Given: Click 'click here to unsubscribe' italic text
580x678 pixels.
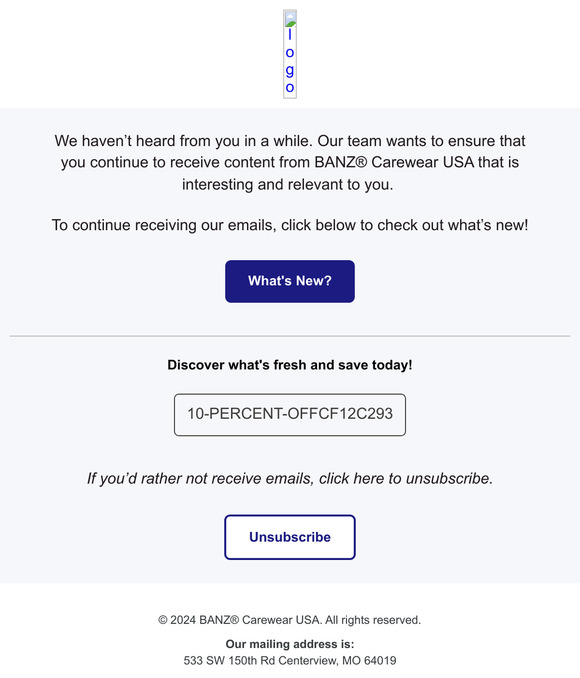Looking at the screenshot, I should click(x=406, y=479).
